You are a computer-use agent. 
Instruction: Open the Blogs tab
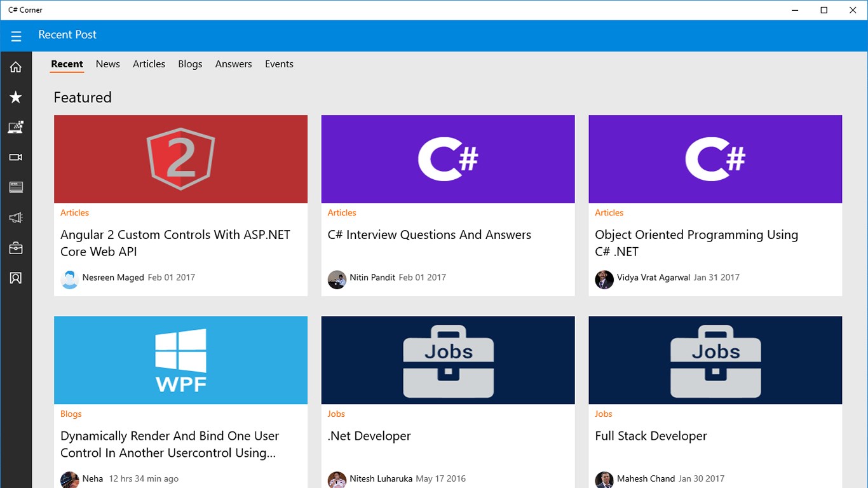tap(190, 64)
